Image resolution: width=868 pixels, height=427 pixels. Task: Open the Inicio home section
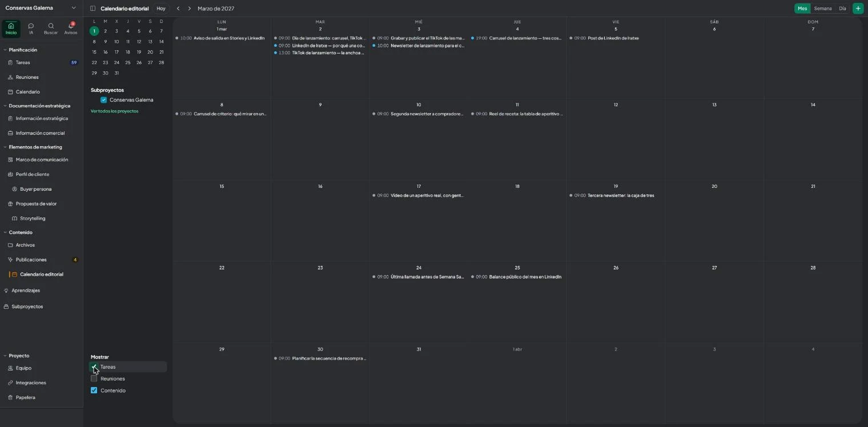[11, 29]
